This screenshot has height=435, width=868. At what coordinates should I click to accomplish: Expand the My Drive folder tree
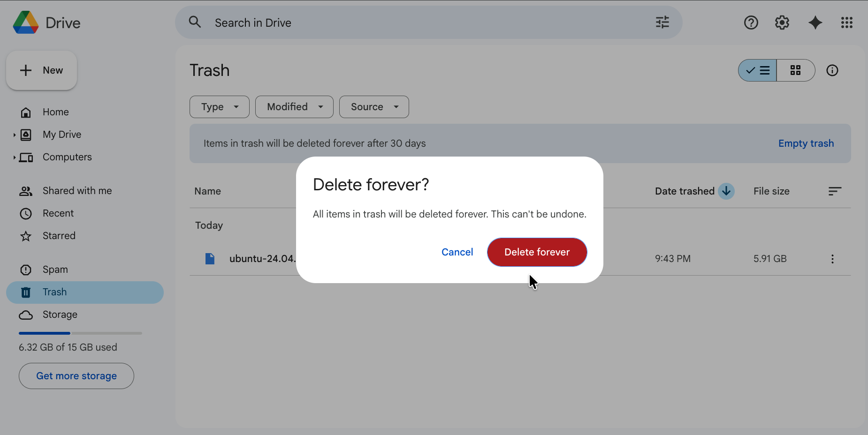point(15,135)
